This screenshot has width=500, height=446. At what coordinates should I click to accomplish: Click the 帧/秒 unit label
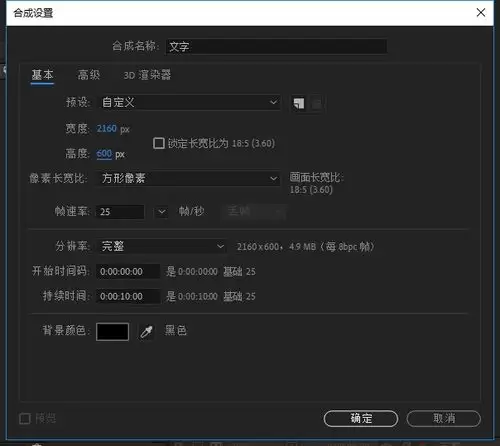[192, 211]
